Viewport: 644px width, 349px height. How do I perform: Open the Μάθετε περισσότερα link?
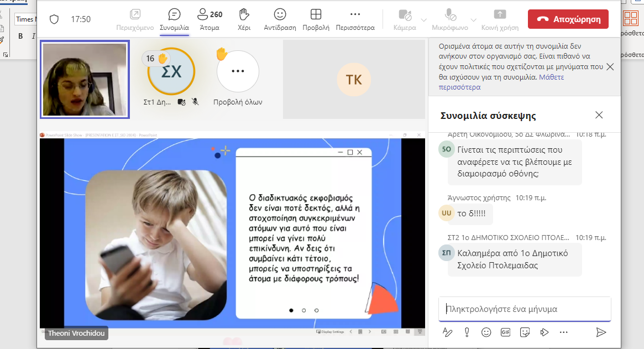point(501,82)
